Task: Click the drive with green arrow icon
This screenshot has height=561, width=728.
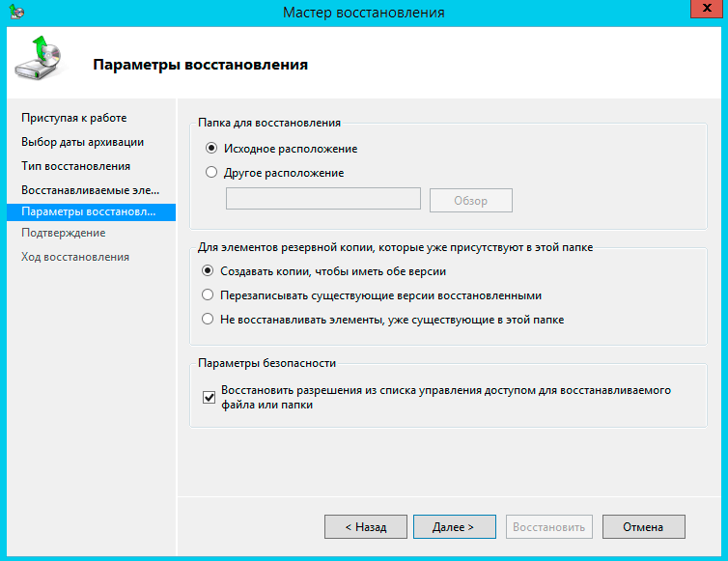Action: (x=38, y=59)
